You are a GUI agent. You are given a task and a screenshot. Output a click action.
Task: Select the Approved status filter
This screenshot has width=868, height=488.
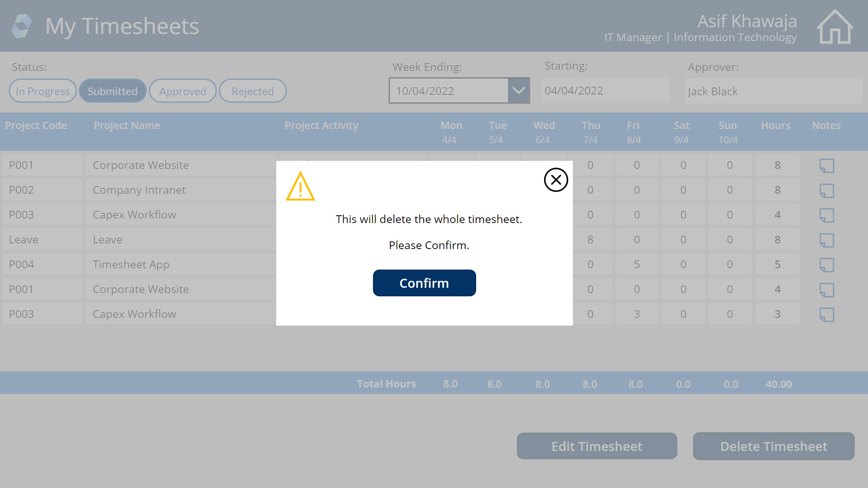pos(182,91)
